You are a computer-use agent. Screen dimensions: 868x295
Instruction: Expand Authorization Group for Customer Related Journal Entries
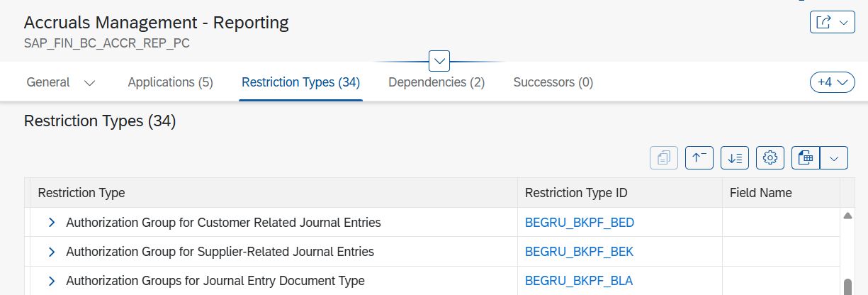(x=51, y=223)
